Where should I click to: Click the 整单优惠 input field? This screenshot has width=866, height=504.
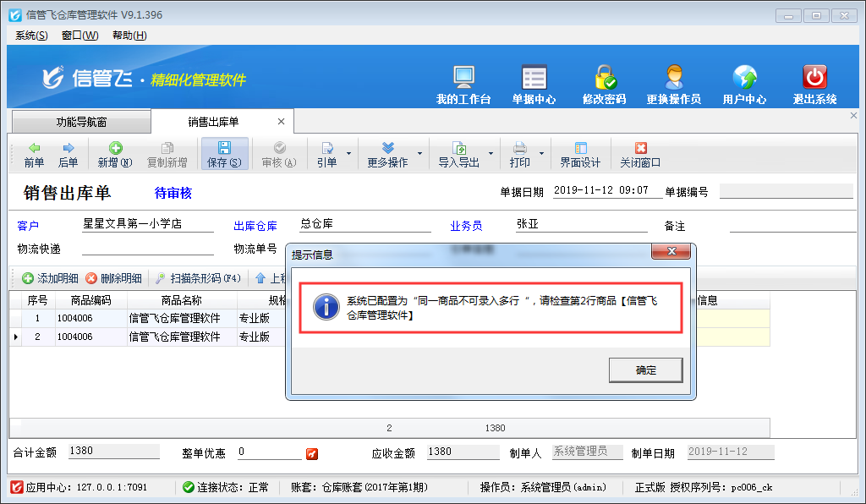pos(268,452)
